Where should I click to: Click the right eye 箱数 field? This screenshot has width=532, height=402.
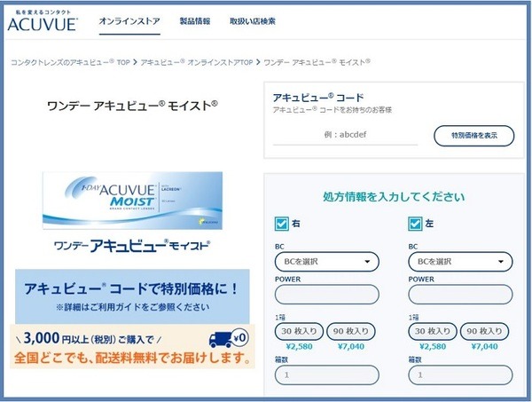click(x=326, y=375)
